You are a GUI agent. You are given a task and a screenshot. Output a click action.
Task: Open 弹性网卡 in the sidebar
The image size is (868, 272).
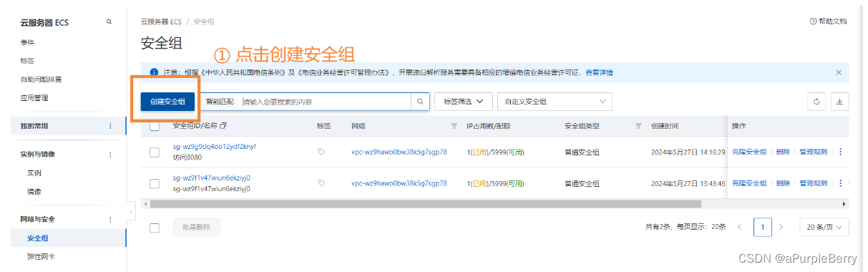42,256
